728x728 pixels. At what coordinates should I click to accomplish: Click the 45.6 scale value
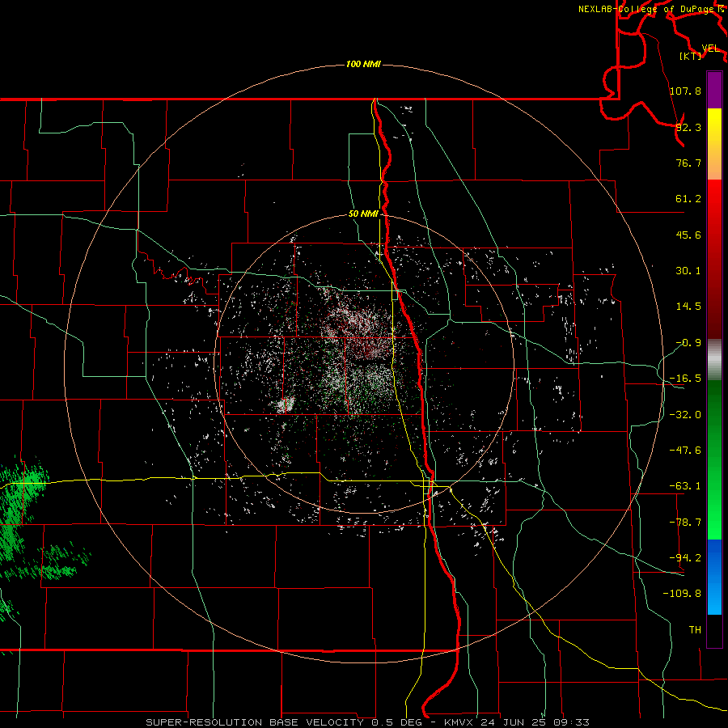pos(688,235)
